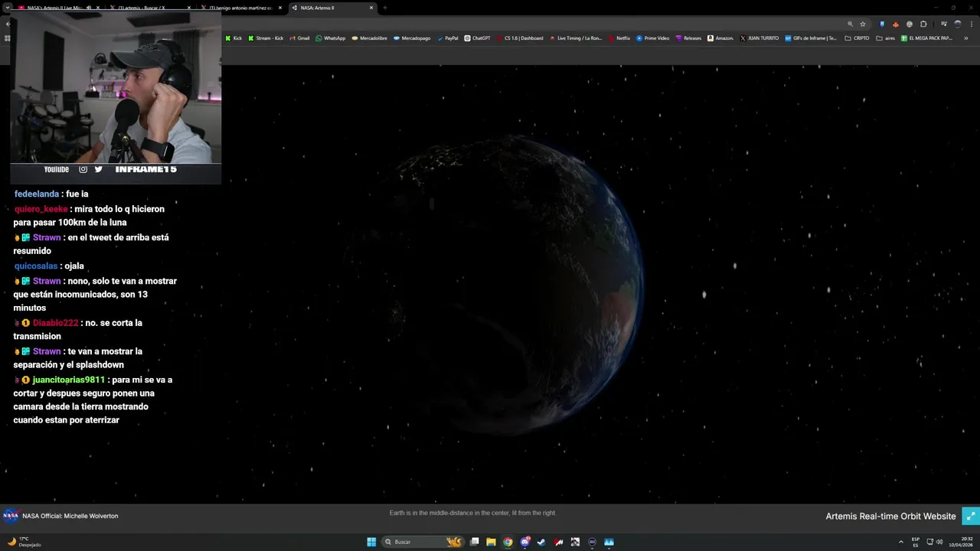Open the Prime Video bookmark
The image size is (980, 551).
[652, 38]
